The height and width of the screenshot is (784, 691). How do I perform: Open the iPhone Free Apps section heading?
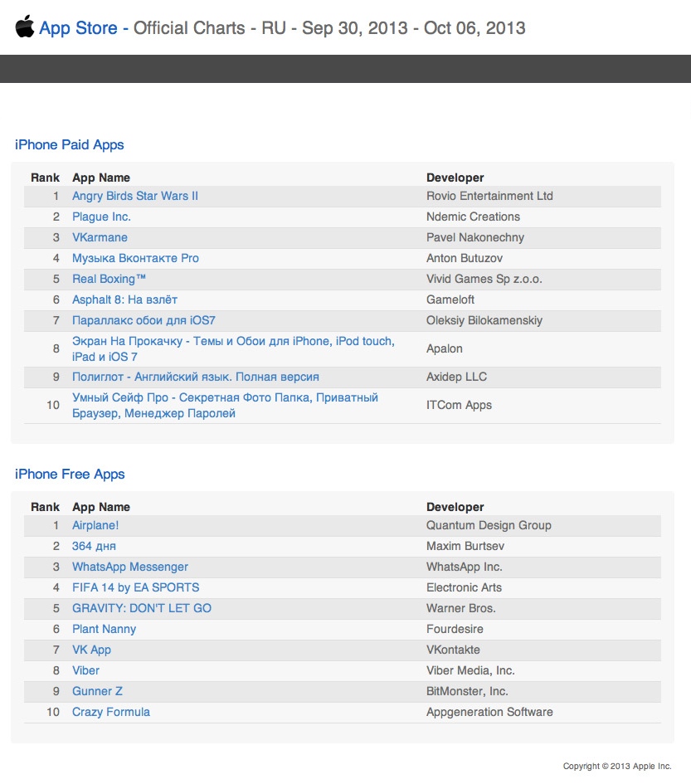70,475
